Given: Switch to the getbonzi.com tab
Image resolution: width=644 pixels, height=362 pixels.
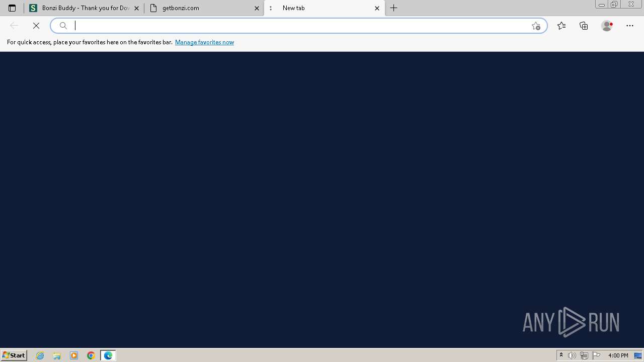Looking at the screenshot, I should 204,8.
